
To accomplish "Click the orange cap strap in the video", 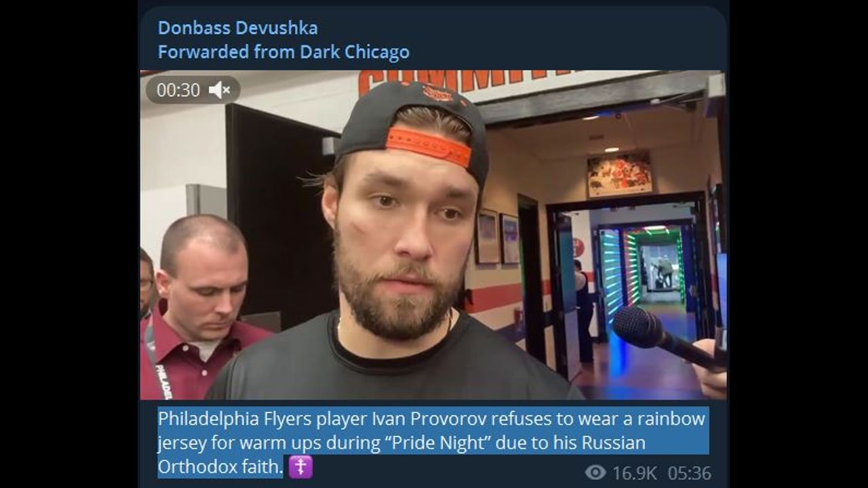I will 429,146.
